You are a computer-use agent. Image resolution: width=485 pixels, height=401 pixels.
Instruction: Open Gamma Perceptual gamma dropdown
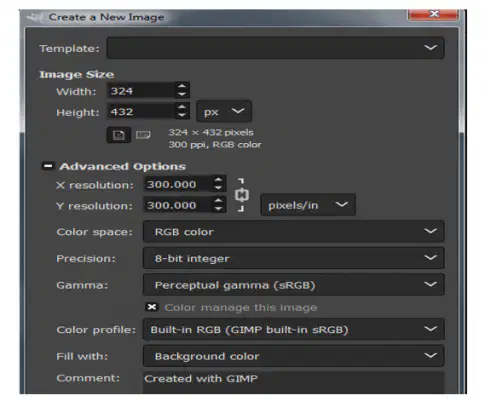(x=293, y=285)
